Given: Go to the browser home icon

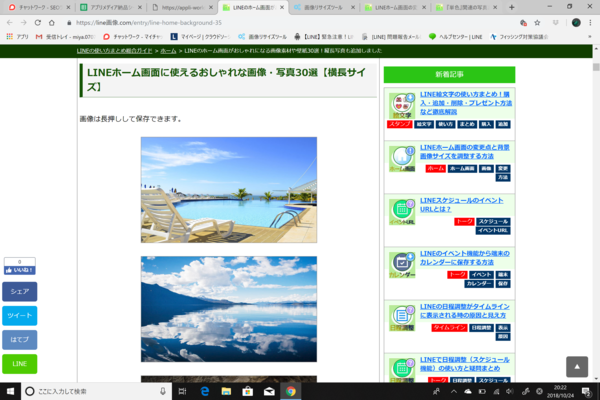Looking at the screenshot, I should 52,23.
